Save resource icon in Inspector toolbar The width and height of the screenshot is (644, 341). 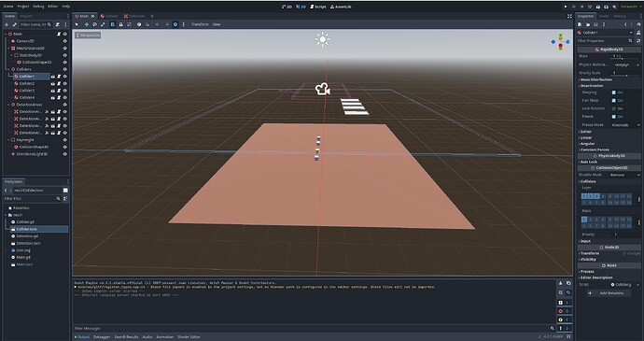click(595, 24)
